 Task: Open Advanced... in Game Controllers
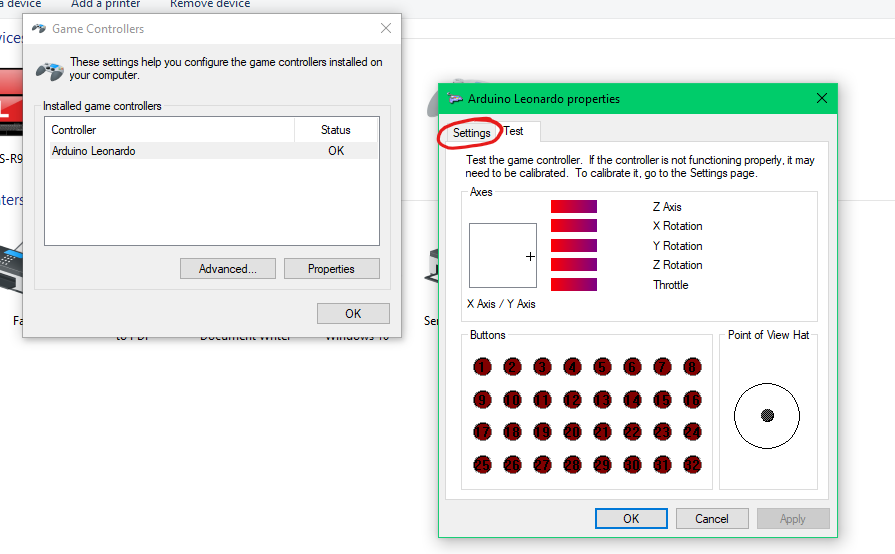(x=228, y=269)
